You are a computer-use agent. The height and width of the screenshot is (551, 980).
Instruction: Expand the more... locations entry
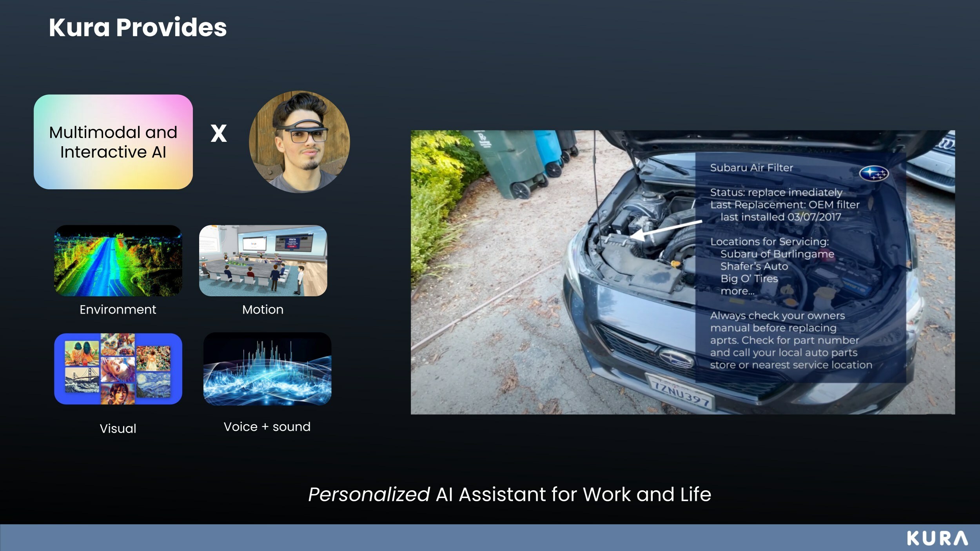pyautogui.click(x=737, y=291)
